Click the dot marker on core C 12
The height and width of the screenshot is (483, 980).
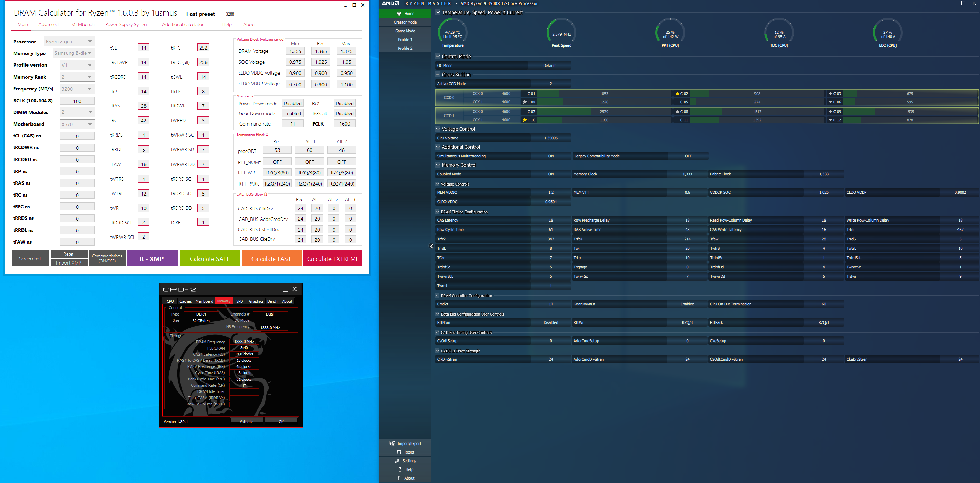830,120
